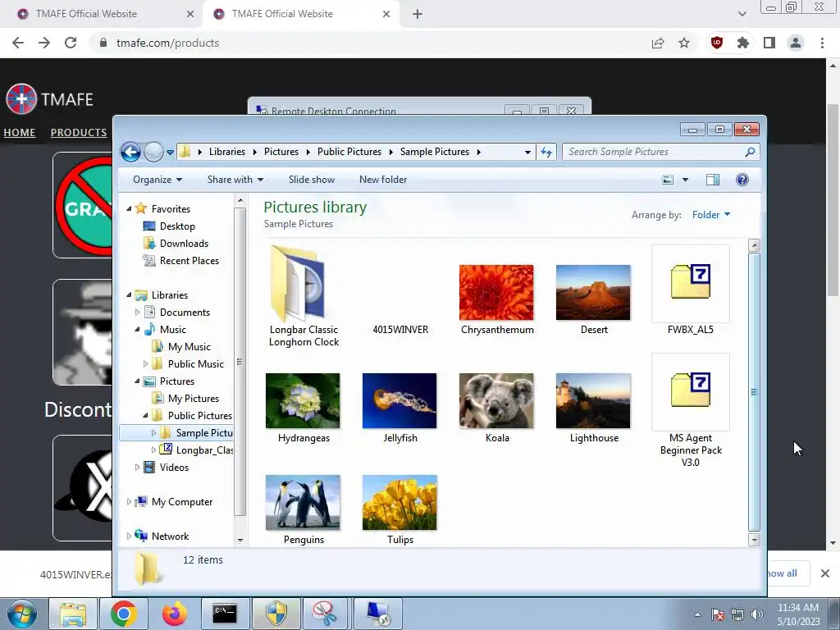Click the file list vertical scrollbar
Screen dimensions: 840x630
click(754, 392)
